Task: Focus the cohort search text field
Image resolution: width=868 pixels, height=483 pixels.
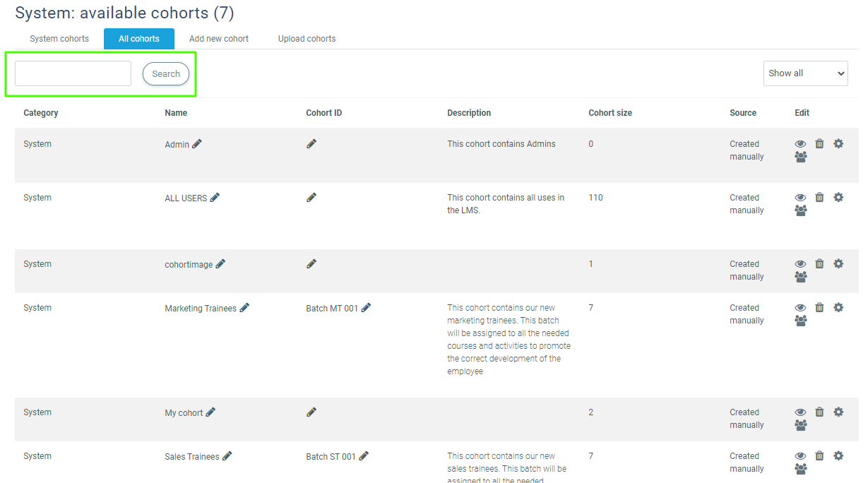Action: [x=73, y=73]
